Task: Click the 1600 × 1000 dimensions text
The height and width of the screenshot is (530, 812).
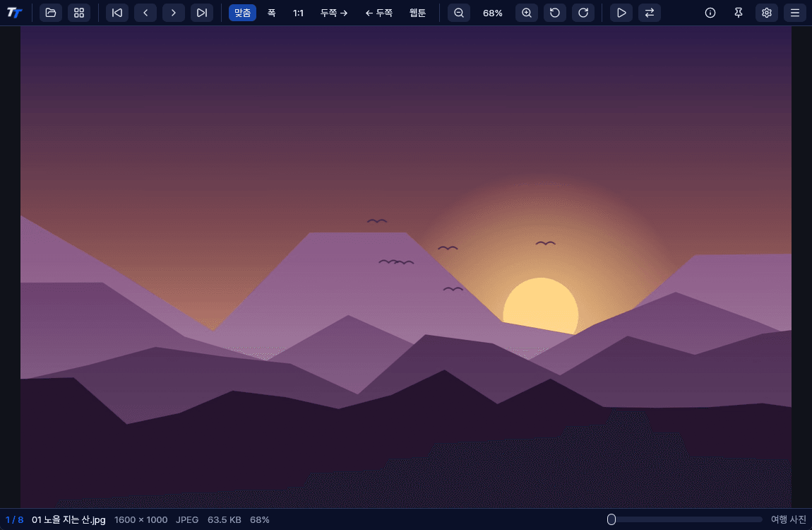Action: pos(141,519)
